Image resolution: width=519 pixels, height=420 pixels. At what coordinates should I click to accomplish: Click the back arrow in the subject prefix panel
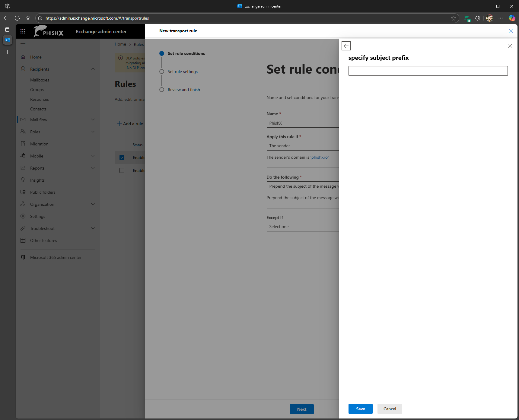click(346, 46)
